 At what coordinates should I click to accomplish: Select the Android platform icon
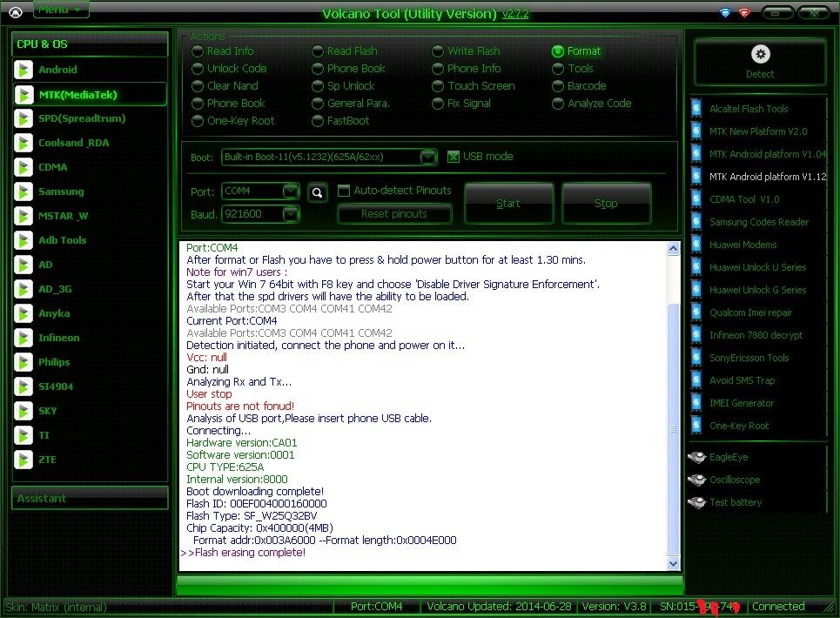click(x=23, y=70)
